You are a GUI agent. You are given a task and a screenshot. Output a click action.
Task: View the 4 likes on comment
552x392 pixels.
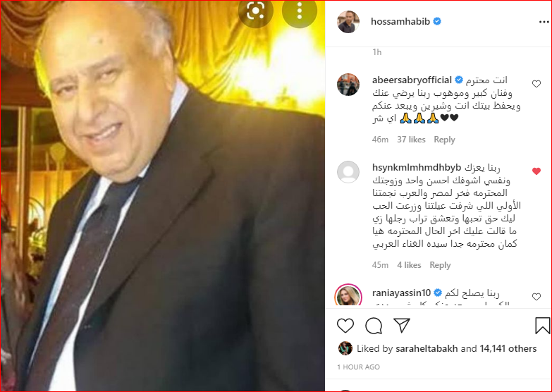pyautogui.click(x=409, y=265)
